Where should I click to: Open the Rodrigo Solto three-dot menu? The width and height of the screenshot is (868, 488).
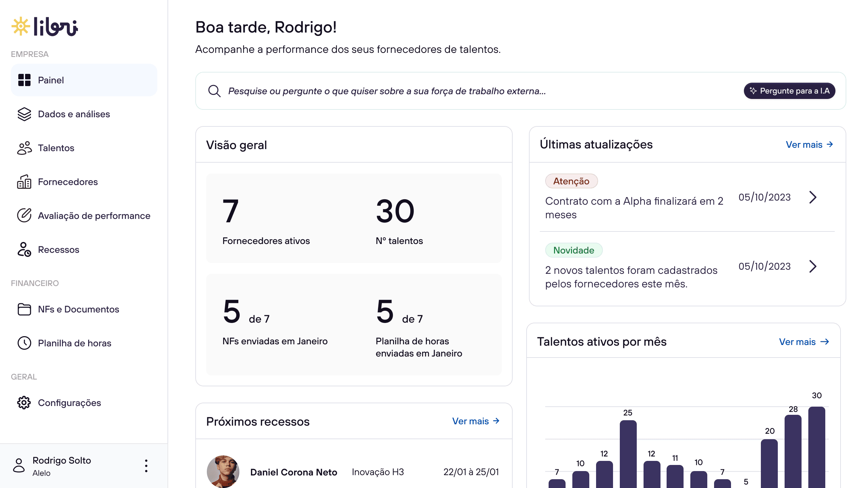click(146, 466)
